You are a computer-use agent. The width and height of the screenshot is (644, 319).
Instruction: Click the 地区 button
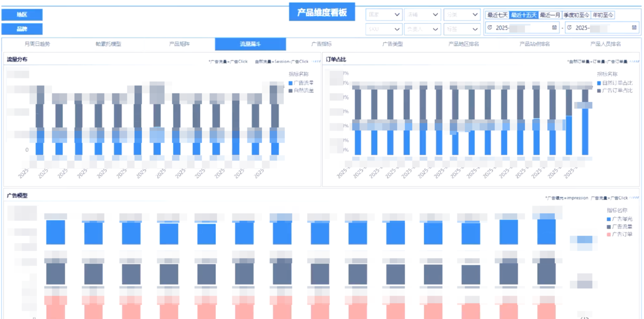[22, 15]
